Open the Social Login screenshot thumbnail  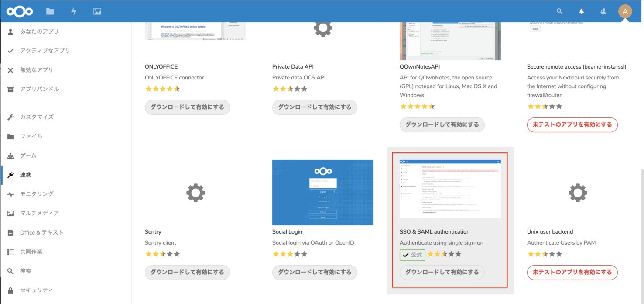coord(323,193)
